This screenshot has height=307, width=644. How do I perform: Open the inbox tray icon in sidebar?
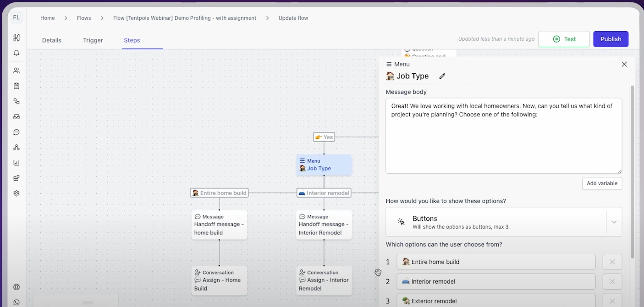tap(17, 117)
